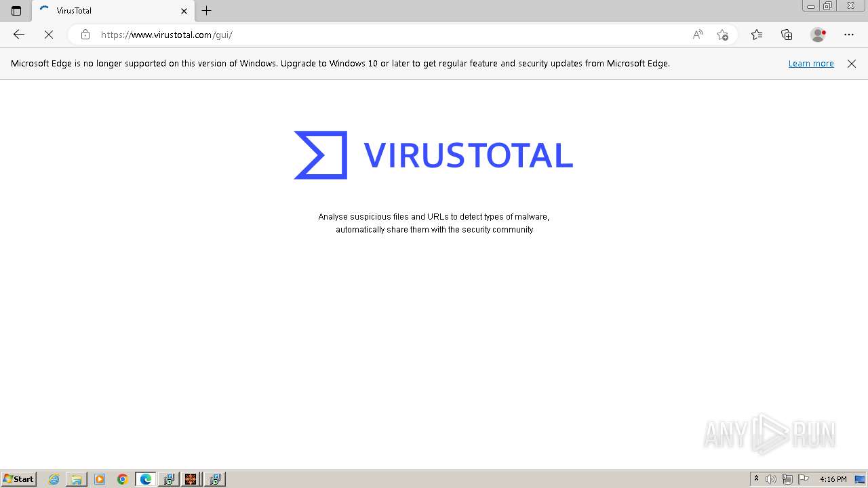Restore down the Edge window

click(x=828, y=6)
